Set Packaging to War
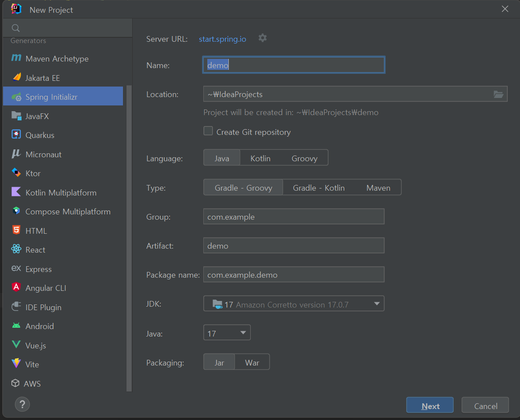The image size is (520, 420). [x=252, y=362]
